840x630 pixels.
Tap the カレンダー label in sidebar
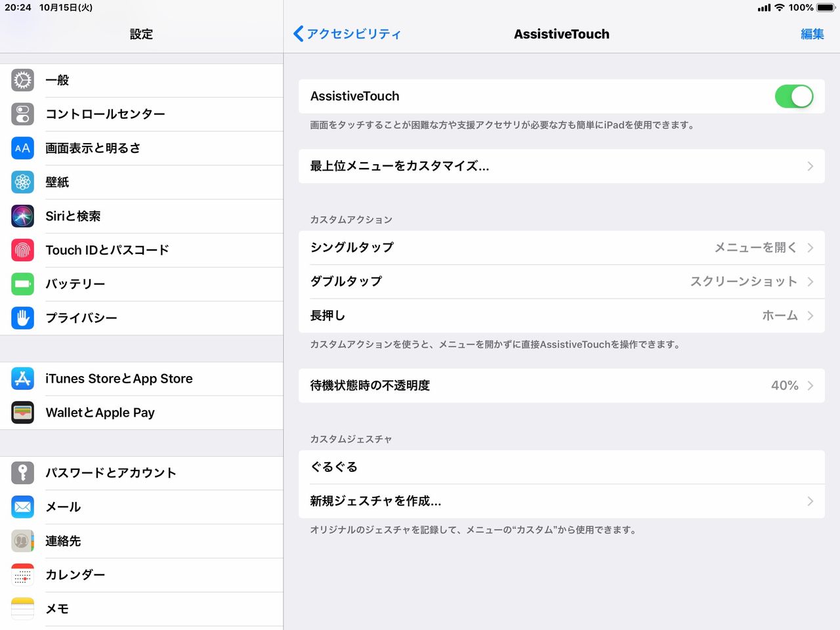(x=75, y=575)
